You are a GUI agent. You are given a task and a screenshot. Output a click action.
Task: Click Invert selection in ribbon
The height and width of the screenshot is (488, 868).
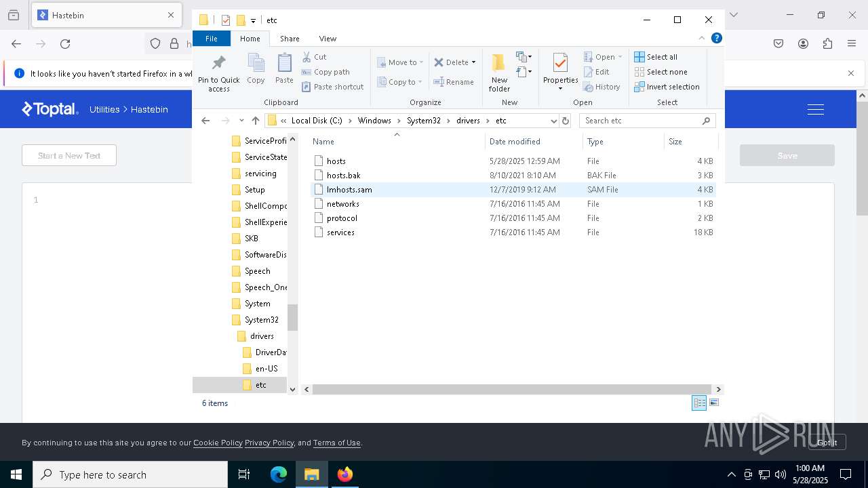(667, 87)
